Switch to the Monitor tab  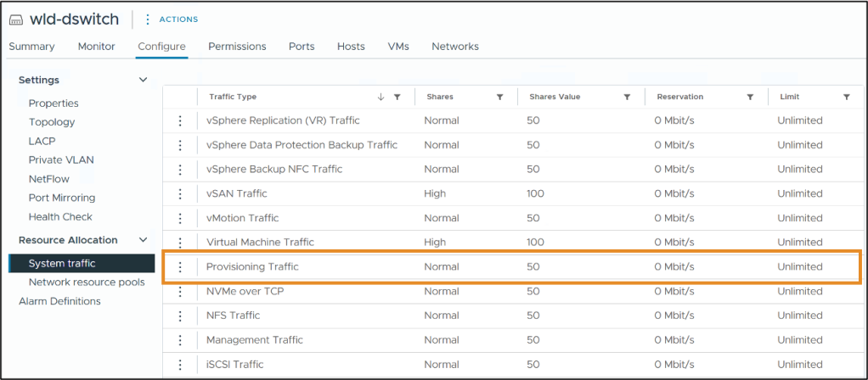coord(96,47)
